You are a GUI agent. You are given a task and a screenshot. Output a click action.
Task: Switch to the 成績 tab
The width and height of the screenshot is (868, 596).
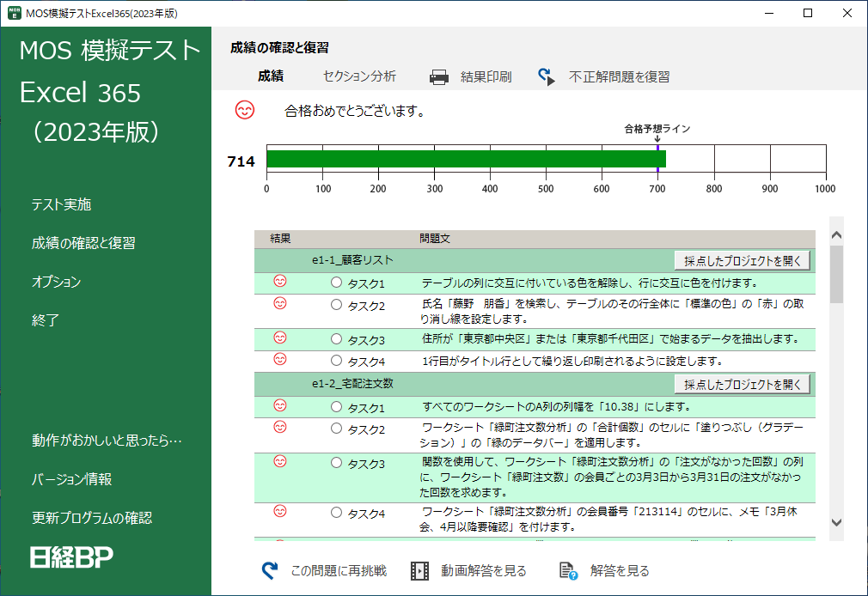tap(271, 76)
